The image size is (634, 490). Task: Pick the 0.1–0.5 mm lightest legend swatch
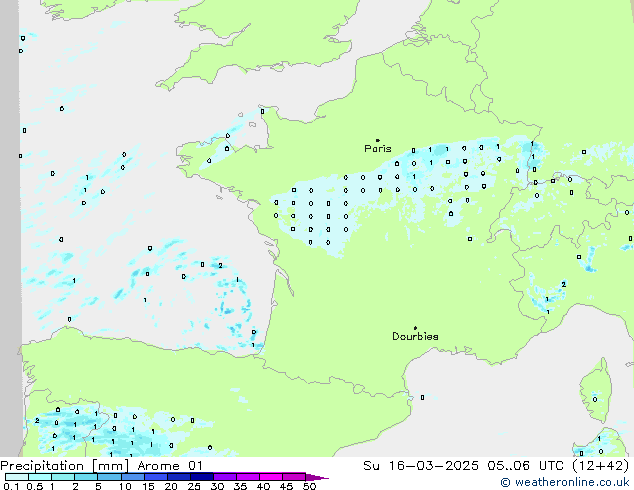tap(17, 477)
